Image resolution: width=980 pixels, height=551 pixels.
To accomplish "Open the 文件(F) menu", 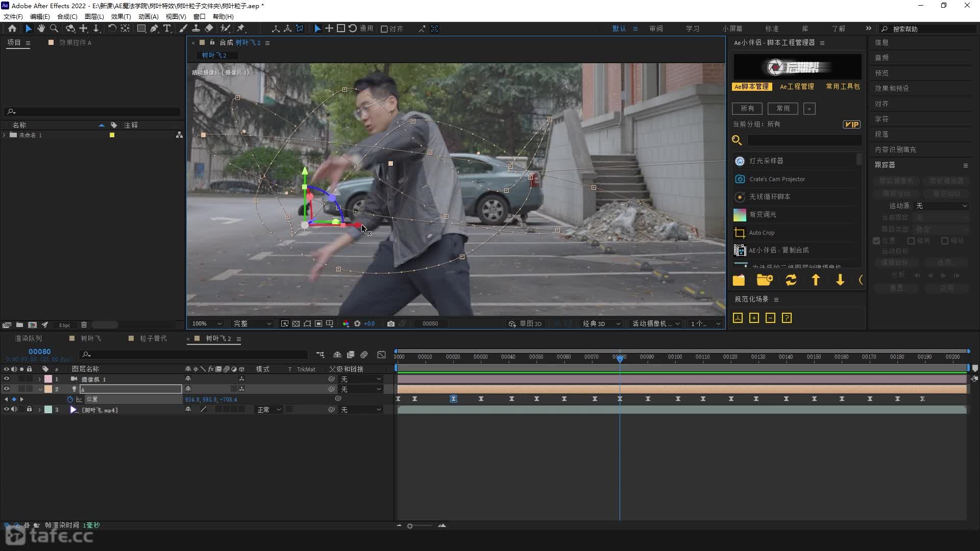I will pos(13,16).
